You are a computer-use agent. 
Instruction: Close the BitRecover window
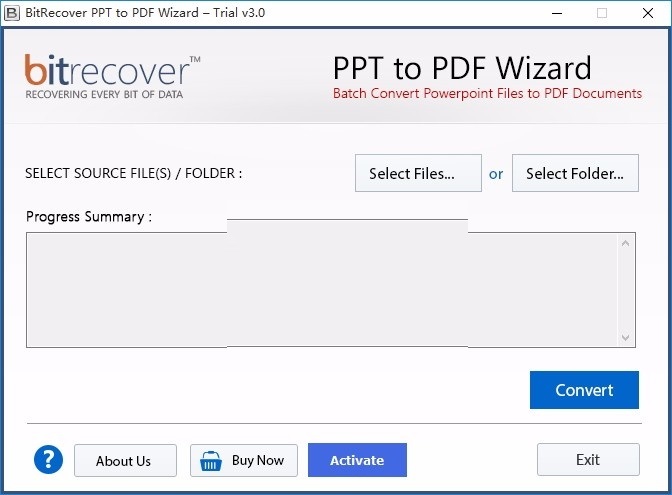648,13
